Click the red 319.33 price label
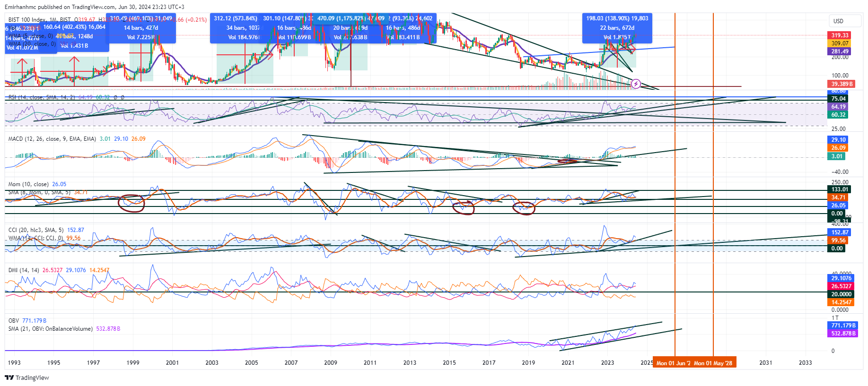The image size is (868, 386). click(x=840, y=35)
